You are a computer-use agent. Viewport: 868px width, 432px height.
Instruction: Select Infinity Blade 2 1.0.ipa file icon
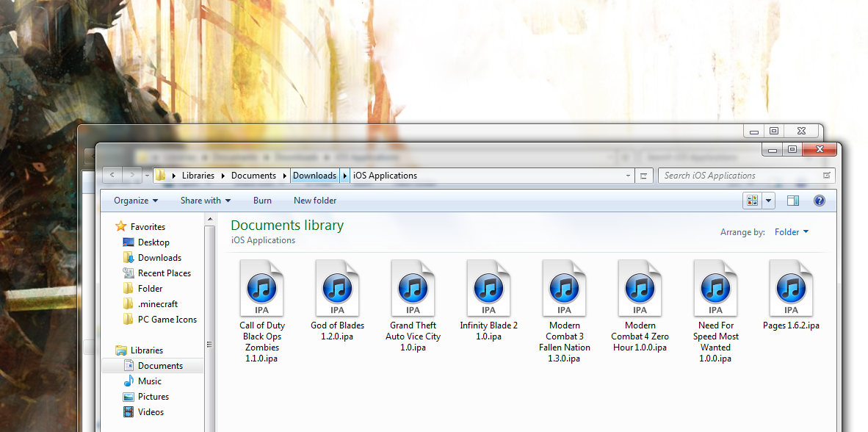[x=489, y=288]
